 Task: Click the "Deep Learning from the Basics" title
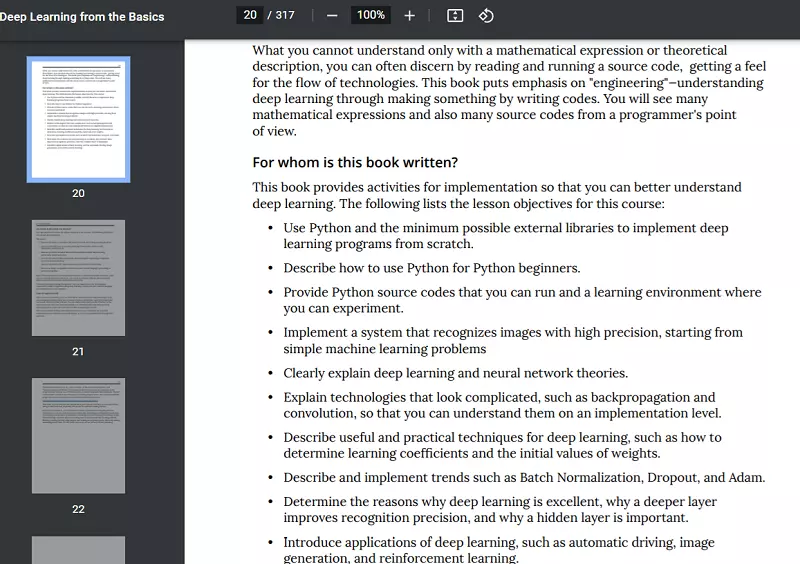[x=82, y=16]
